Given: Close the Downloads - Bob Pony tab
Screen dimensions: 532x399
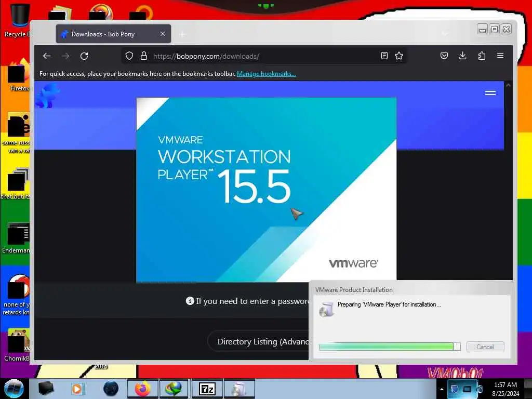Looking at the screenshot, I should 163,34.
